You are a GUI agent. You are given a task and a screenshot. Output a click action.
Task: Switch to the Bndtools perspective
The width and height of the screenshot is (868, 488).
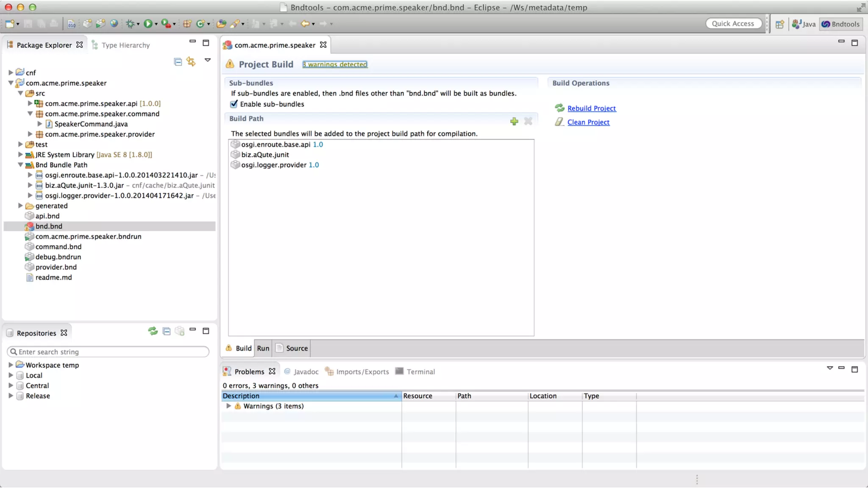[840, 24]
